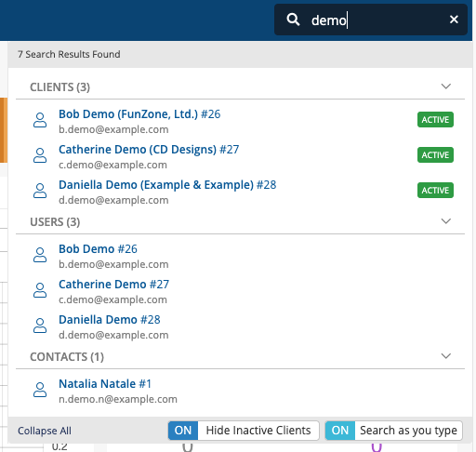Click contact icon next to Natalia Natale #1
476x452 pixels.
40,390
